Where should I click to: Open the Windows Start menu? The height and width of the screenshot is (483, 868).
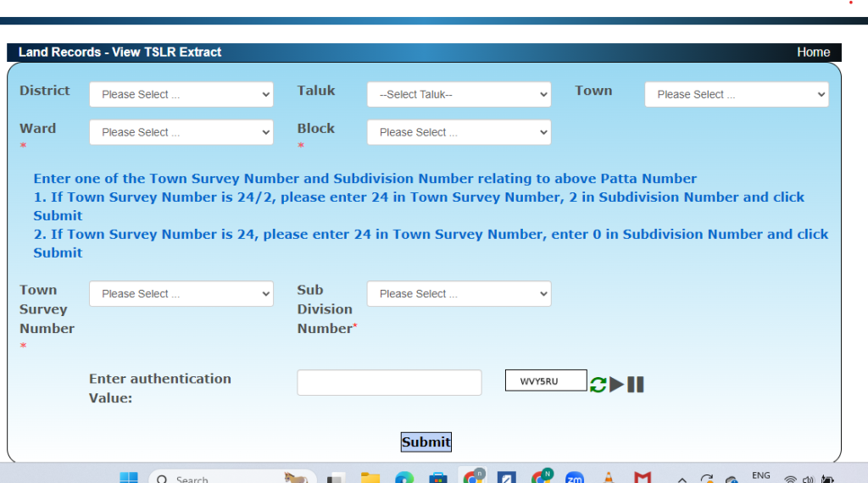tap(128, 478)
